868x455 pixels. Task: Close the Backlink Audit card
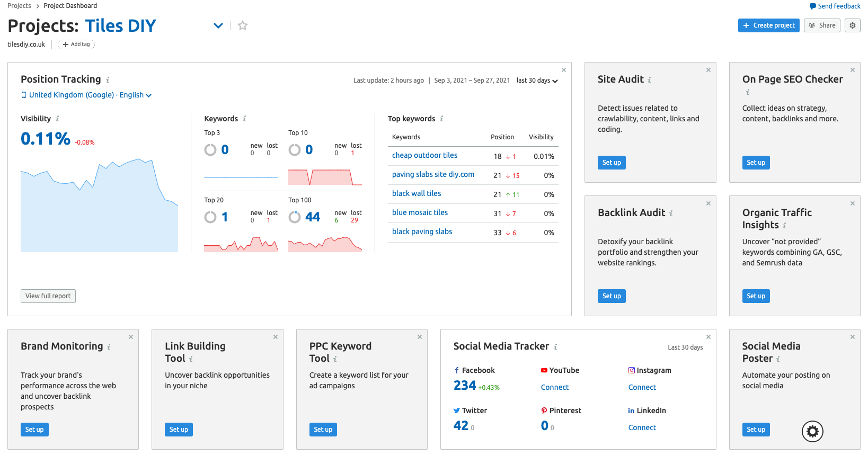pos(708,203)
